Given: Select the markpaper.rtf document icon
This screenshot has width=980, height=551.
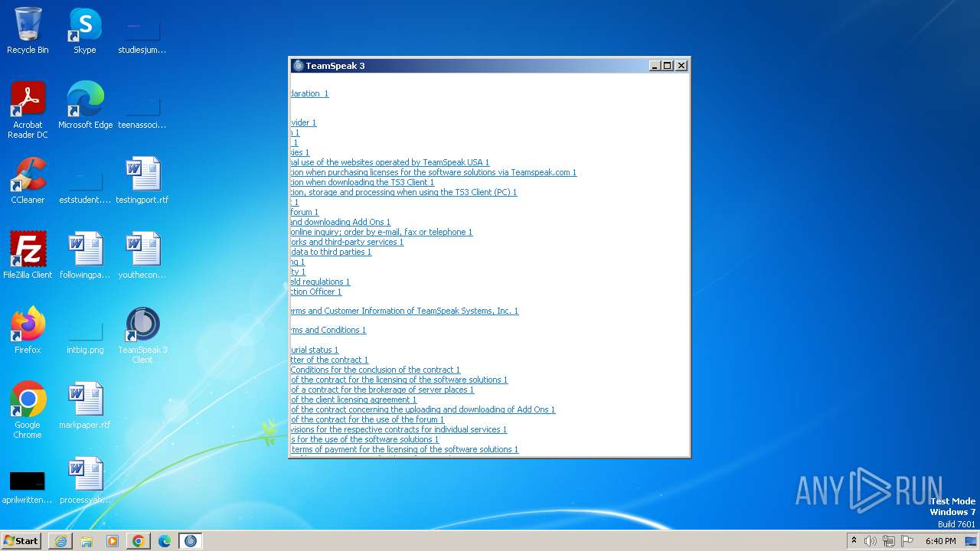Looking at the screenshot, I should click(x=85, y=406).
